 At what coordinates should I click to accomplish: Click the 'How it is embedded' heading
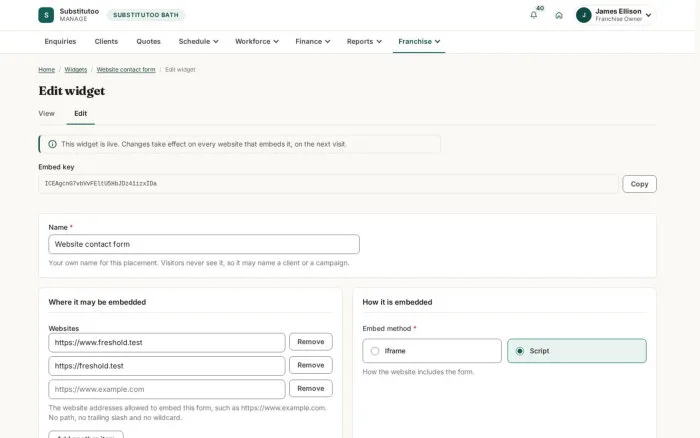click(397, 302)
